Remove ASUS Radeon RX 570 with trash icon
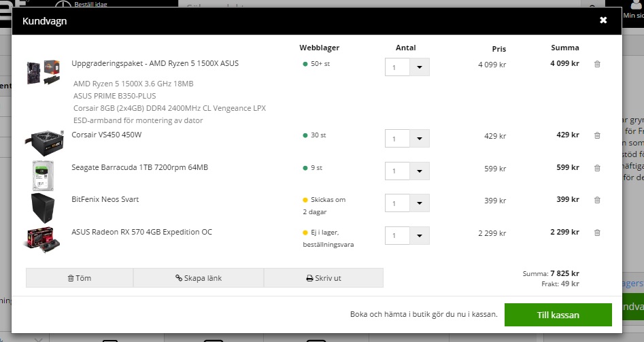Viewport: 644px width, 342px height. pyautogui.click(x=597, y=233)
